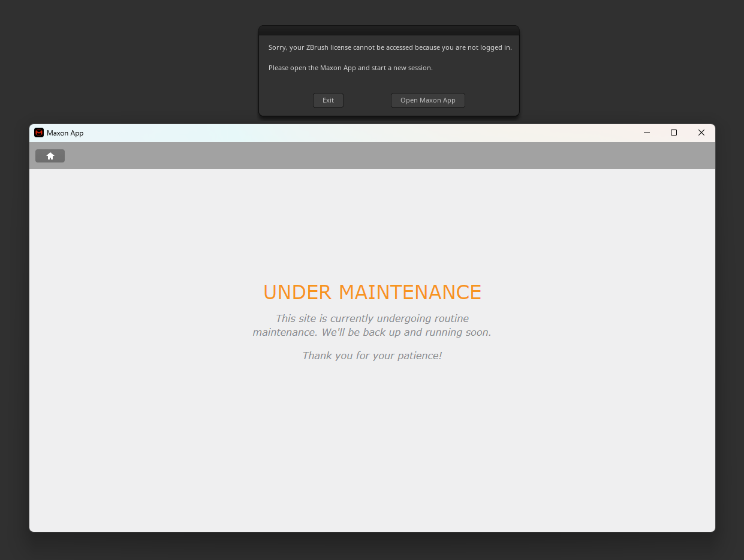Click the Maxon App logo in title bar

click(39, 133)
